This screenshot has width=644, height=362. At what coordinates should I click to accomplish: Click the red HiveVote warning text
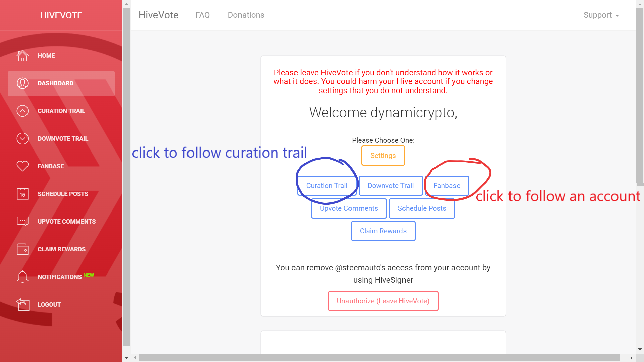tap(383, 82)
